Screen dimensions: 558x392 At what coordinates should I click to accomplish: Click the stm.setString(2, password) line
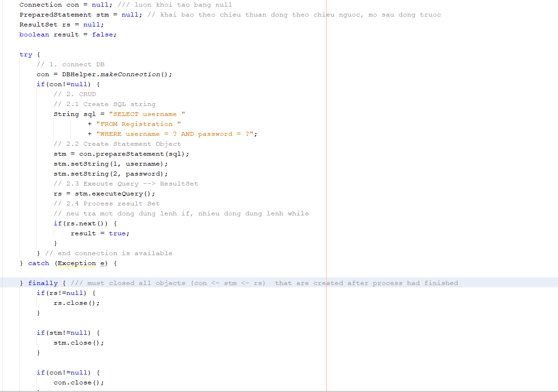(111, 174)
